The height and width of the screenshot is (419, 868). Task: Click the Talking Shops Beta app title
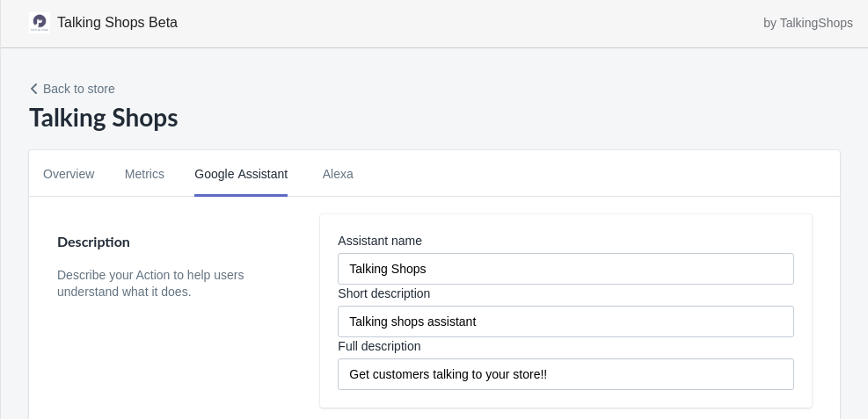coord(117,23)
